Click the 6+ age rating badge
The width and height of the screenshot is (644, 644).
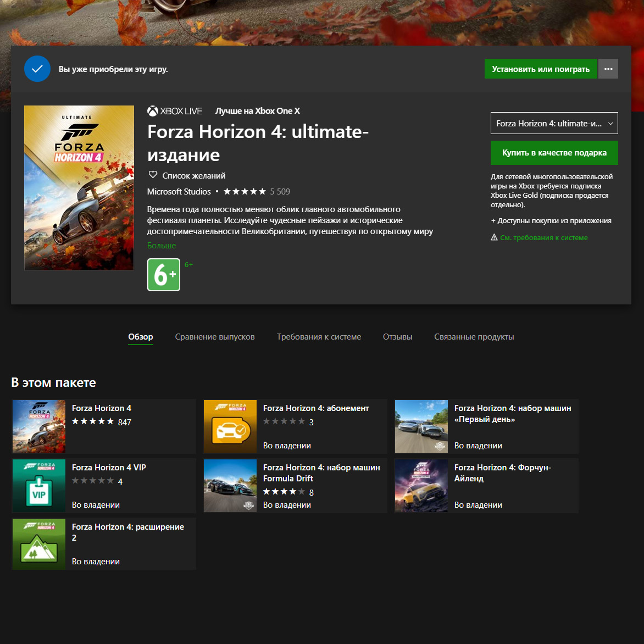coord(164,275)
